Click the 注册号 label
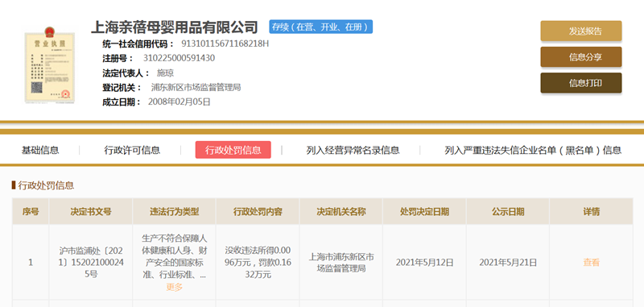 (118, 58)
